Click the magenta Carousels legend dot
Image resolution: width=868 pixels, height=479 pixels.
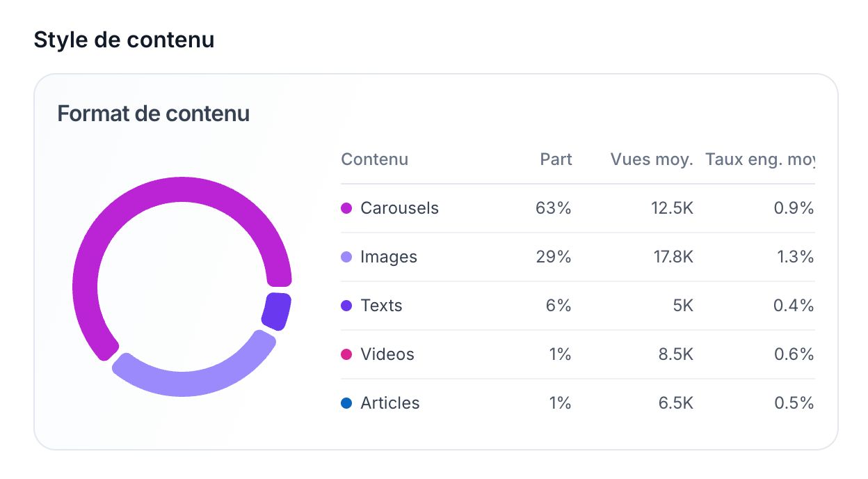click(346, 208)
